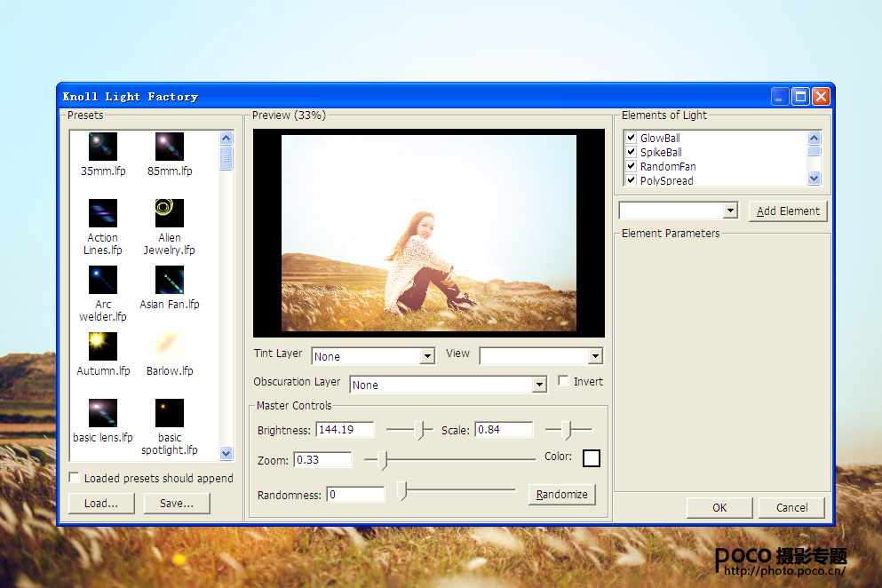Image resolution: width=882 pixels, height=588 pixels.
Task: Select the basic spotlight.lfp preset icon
Action: [x=170, y=413]
